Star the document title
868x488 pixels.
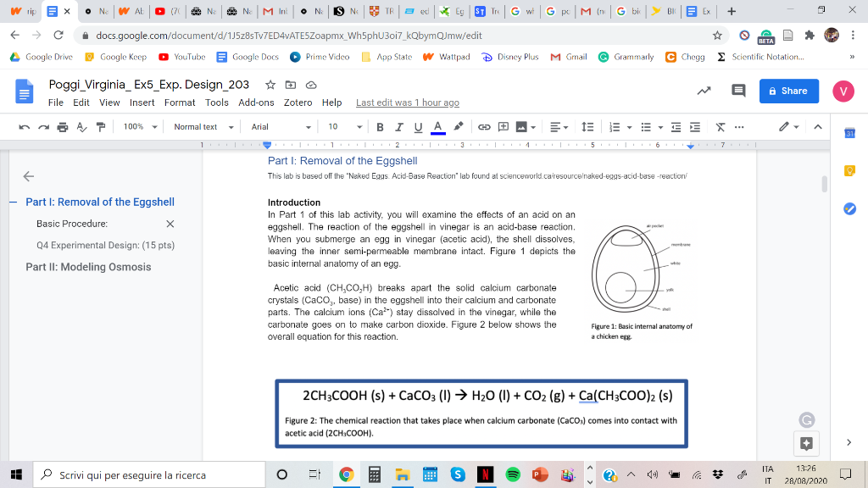pyautogui.click(x=270, y=85)
